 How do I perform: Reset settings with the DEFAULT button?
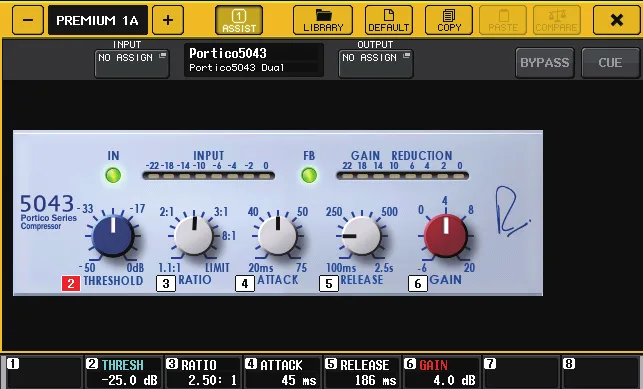(388, 20)
